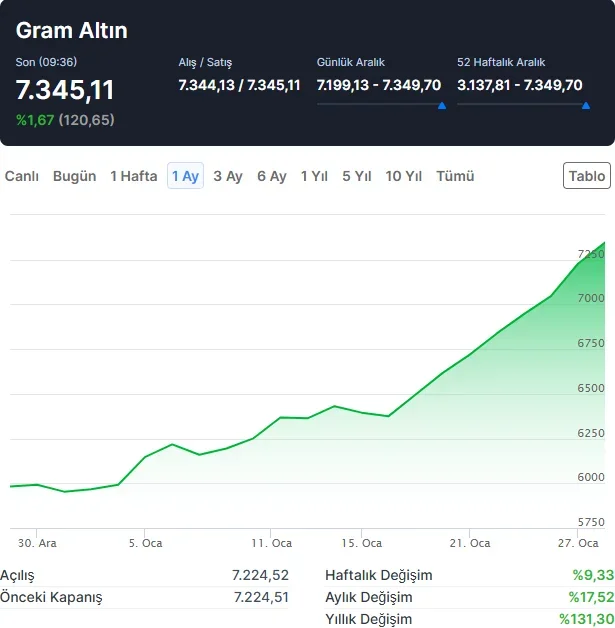Open the 10 Yıl chart range

tap(404, 176)
